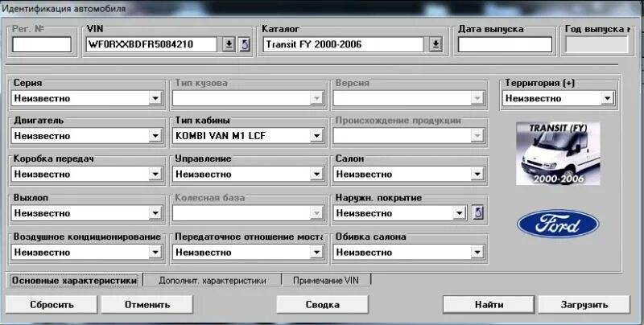Image resolution: width=644 pixels, height=325 pixels.
Task: Click the refresh icon beside Наружн. покрытие
Action: coord(477,212)
